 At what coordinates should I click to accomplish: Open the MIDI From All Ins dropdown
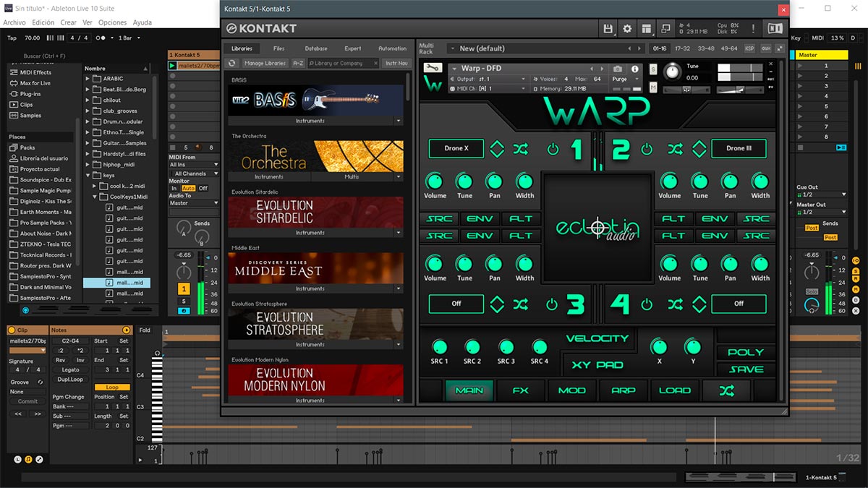point(194,165)
